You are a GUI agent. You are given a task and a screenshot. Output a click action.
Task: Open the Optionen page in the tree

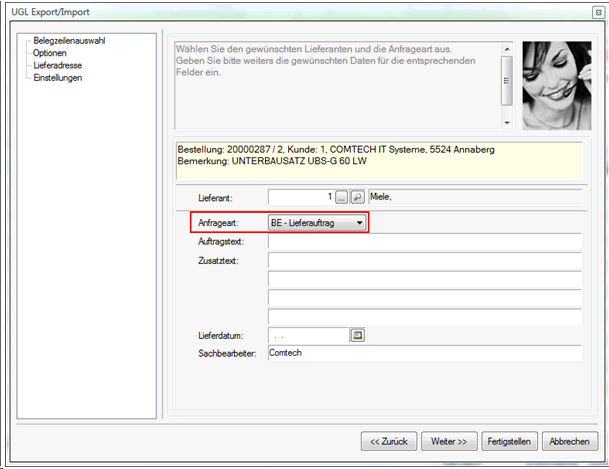pos(49,53)
